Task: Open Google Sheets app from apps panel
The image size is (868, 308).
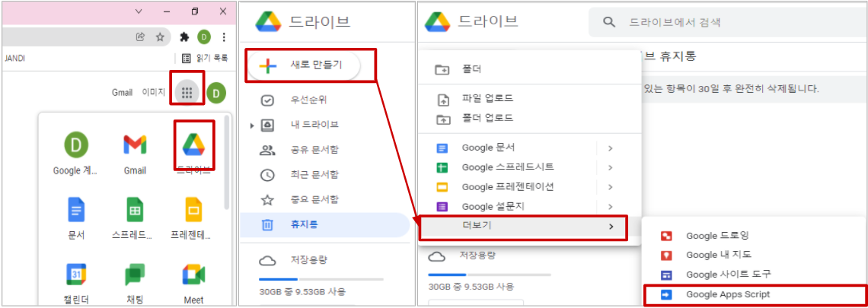Action: click(135, 210)
